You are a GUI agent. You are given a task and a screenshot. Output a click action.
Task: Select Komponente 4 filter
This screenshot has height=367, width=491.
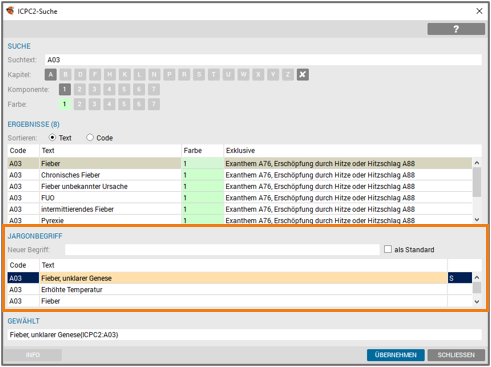click(109, 89)
